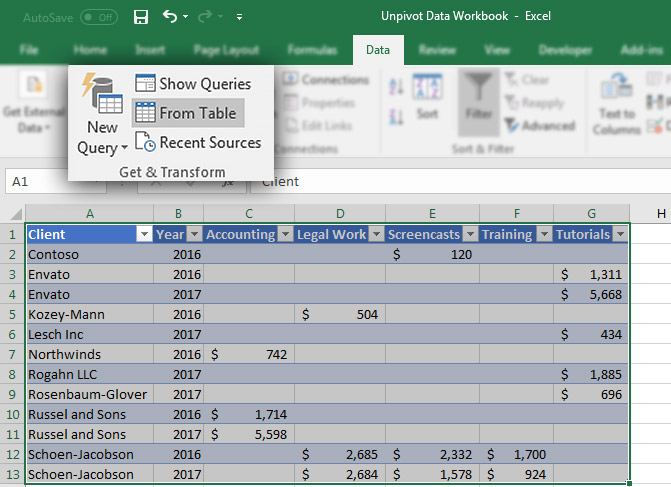Switch to the Home tab
Screen dimensions: 671x487
90,50
